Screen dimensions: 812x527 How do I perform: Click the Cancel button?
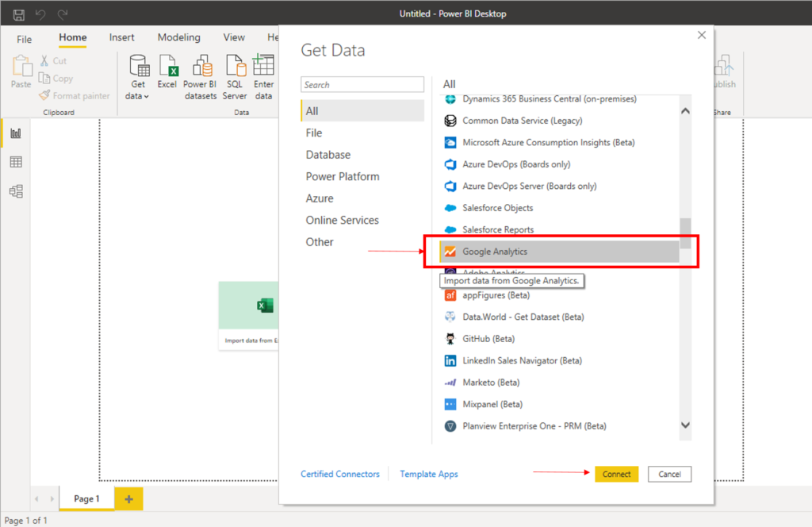click(x=669, y=474)
